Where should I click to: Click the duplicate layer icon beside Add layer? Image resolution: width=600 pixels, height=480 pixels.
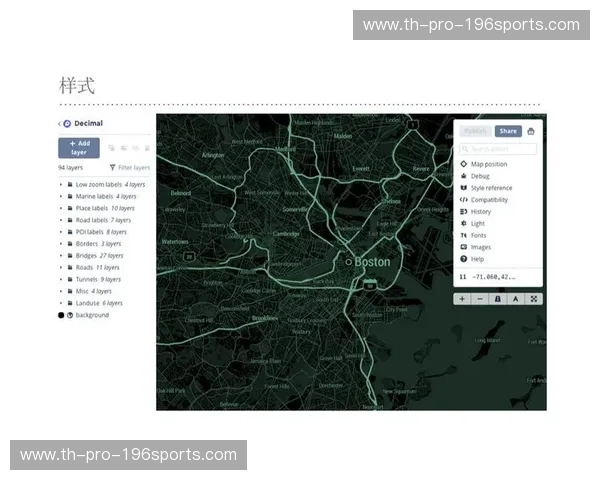point(111,148)
